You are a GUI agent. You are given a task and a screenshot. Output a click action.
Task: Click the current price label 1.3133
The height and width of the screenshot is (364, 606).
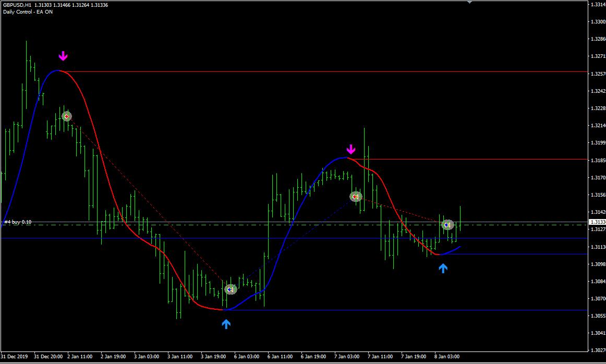[x=597, y=222]
